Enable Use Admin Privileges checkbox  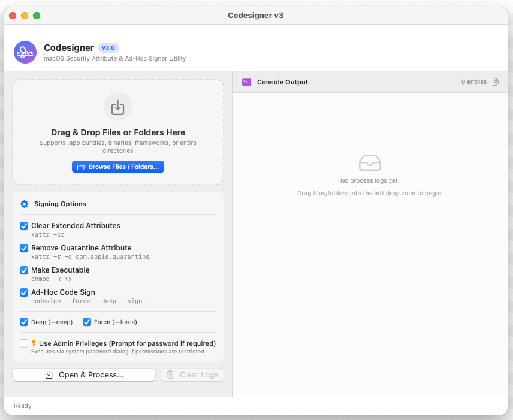point(24,343)
